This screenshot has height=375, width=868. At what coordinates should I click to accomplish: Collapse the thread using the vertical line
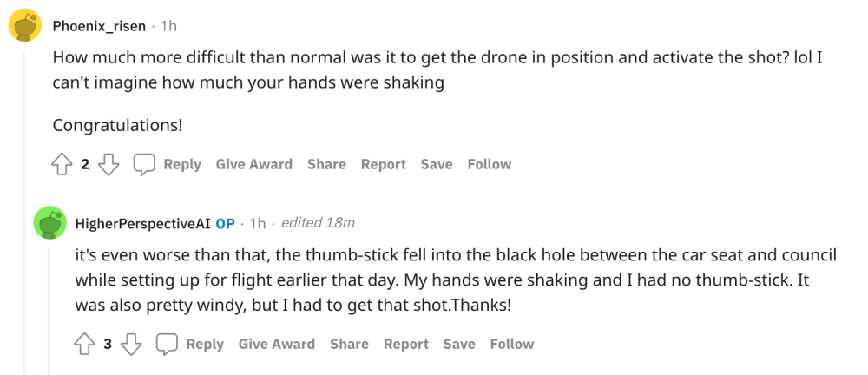24,217
